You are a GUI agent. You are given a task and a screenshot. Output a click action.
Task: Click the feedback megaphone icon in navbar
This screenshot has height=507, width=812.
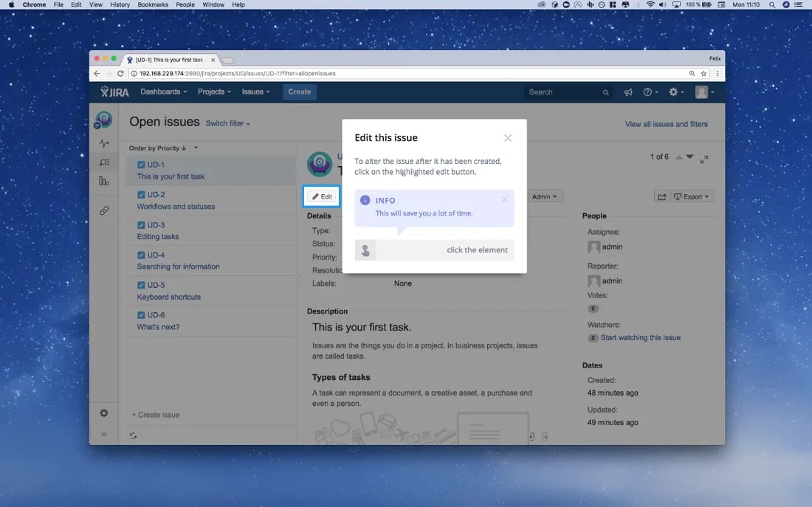(628, 92)
